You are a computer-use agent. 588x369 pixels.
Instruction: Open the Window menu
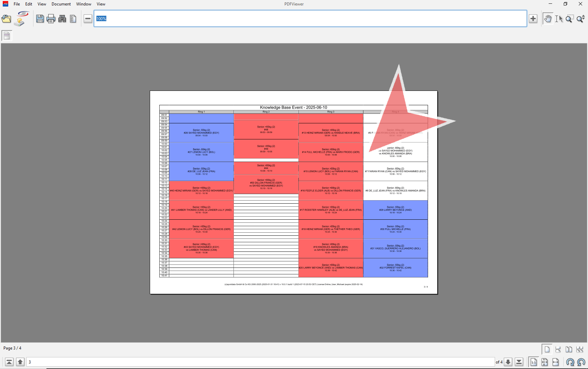[83, 4]
